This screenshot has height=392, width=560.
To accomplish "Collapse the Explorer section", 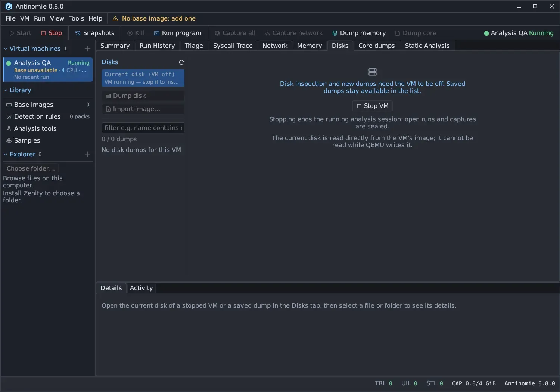I will tap(6, 154).
